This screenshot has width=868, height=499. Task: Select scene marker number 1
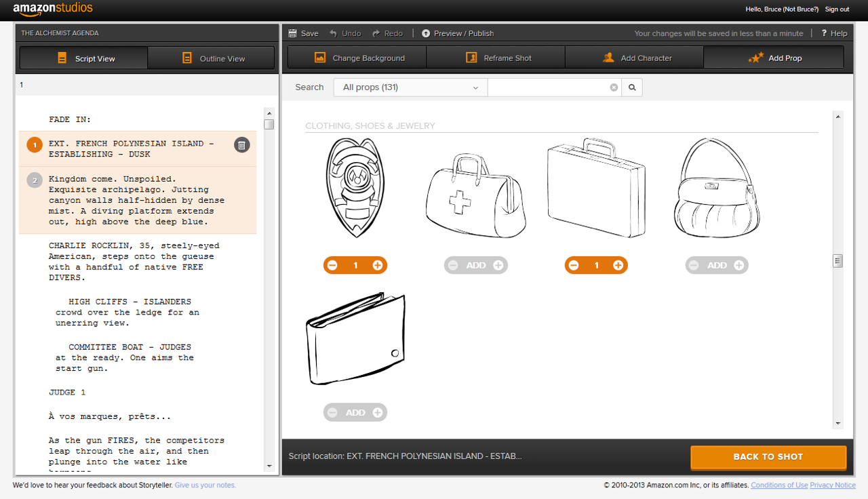35,144
